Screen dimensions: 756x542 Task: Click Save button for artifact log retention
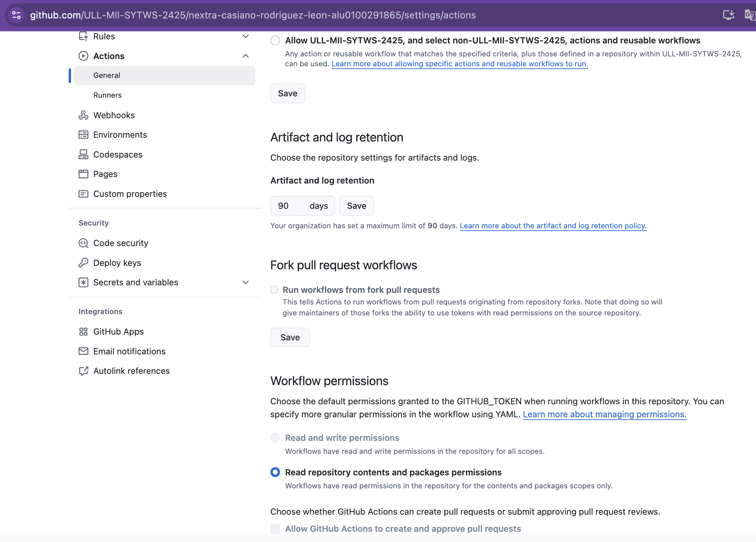(x=356, y=205)
